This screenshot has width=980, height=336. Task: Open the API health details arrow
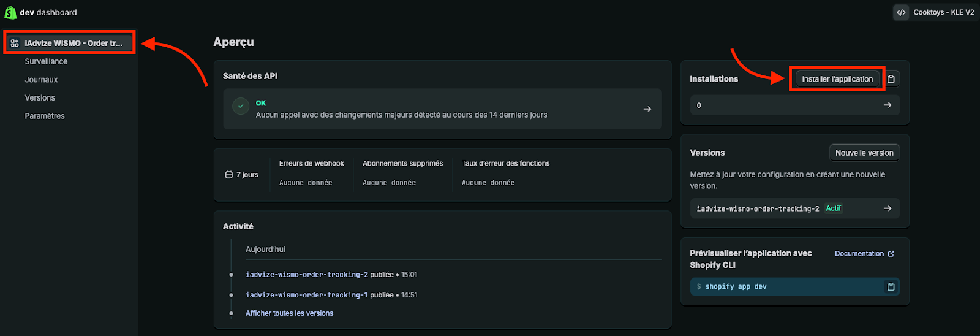[647, 109]
